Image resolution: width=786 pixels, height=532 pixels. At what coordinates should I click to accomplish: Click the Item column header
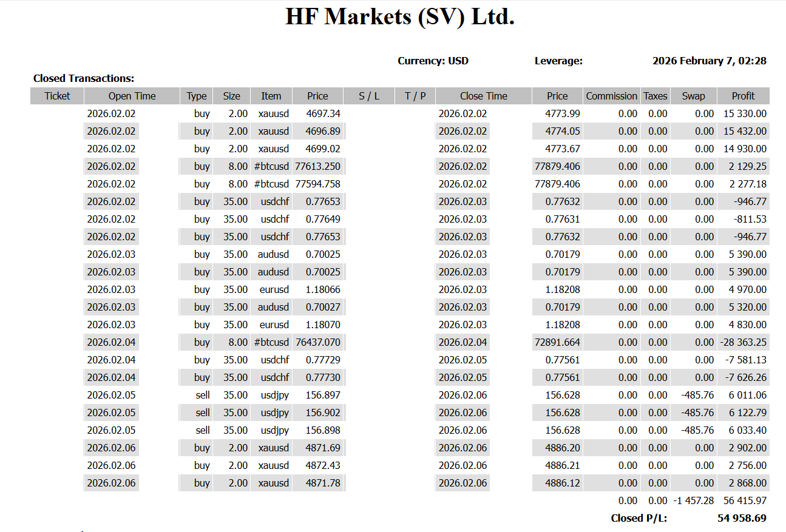pos(271,96)
